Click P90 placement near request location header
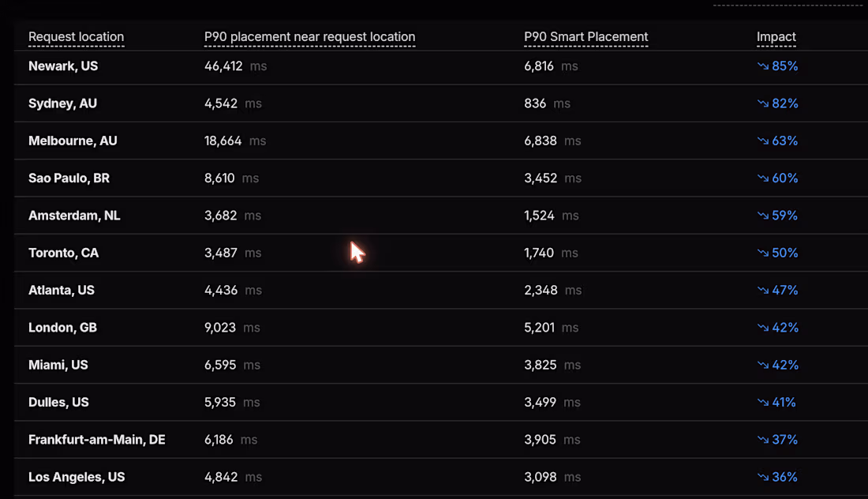Viewport: 868px width, 499px height. pos(309,37)
